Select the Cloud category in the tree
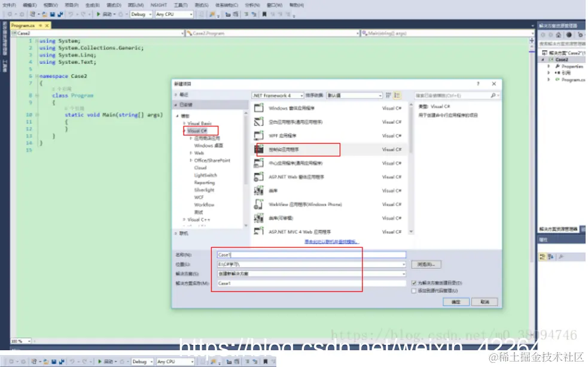Screen dimensions: 588x367 200,168
